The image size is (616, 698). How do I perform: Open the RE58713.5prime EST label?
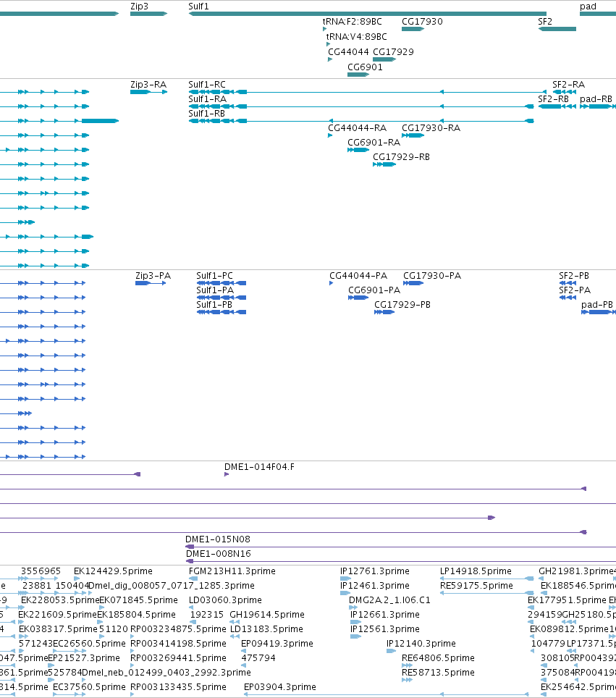point(438,672)
